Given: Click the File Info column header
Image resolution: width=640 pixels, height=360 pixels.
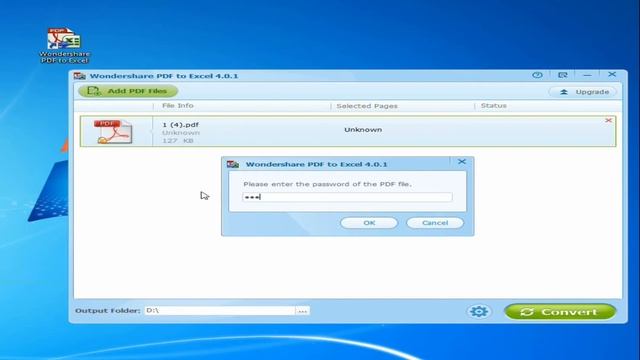Looking at the screenshot, I should pyautogui.click(x=178, y=106).
